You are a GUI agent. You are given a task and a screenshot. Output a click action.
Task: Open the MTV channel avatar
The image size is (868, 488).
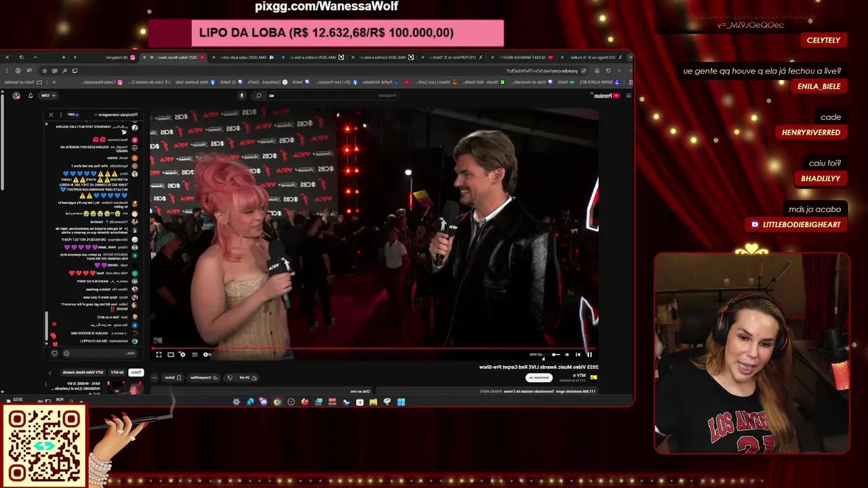click(593, 378)
